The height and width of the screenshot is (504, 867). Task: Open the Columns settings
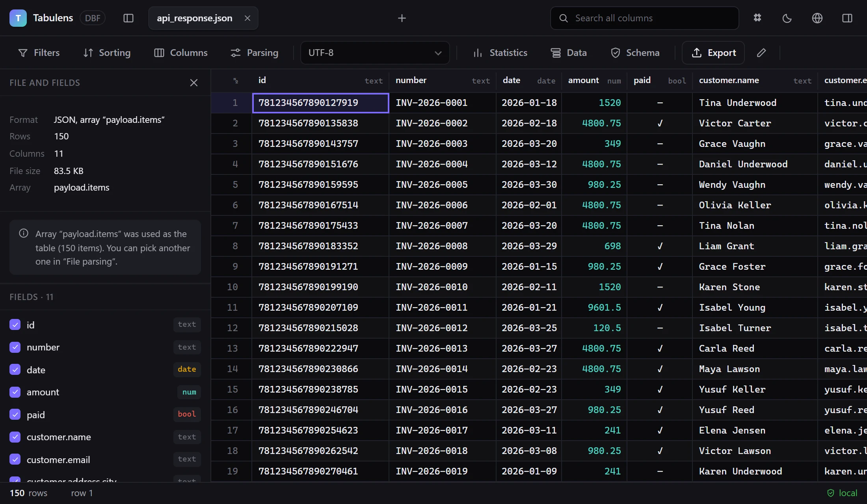(181, 53)
